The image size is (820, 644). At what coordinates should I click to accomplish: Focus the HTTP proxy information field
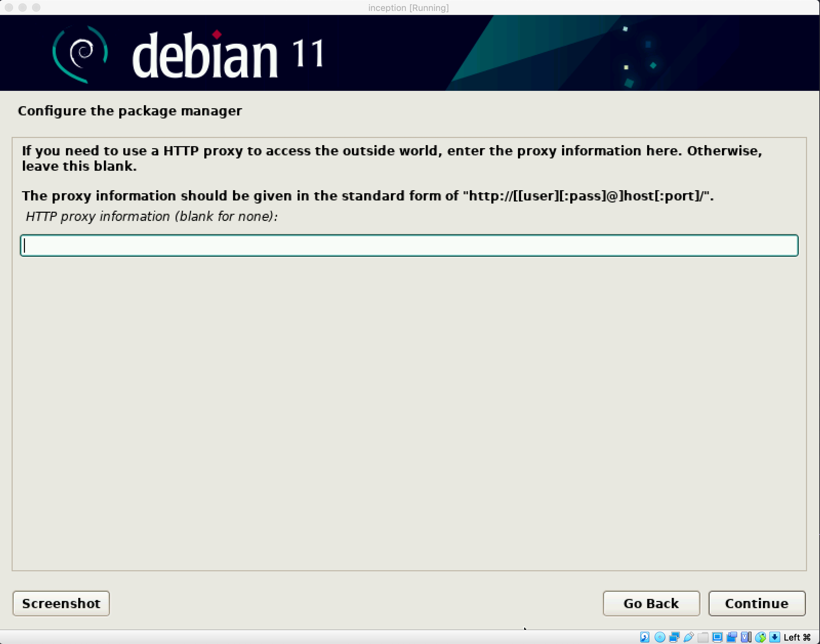click(x=409, y=246)
